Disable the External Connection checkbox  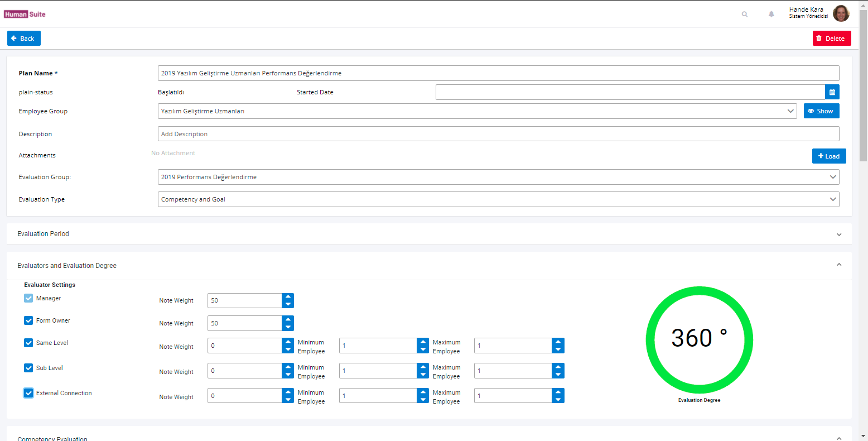(28, 393)
